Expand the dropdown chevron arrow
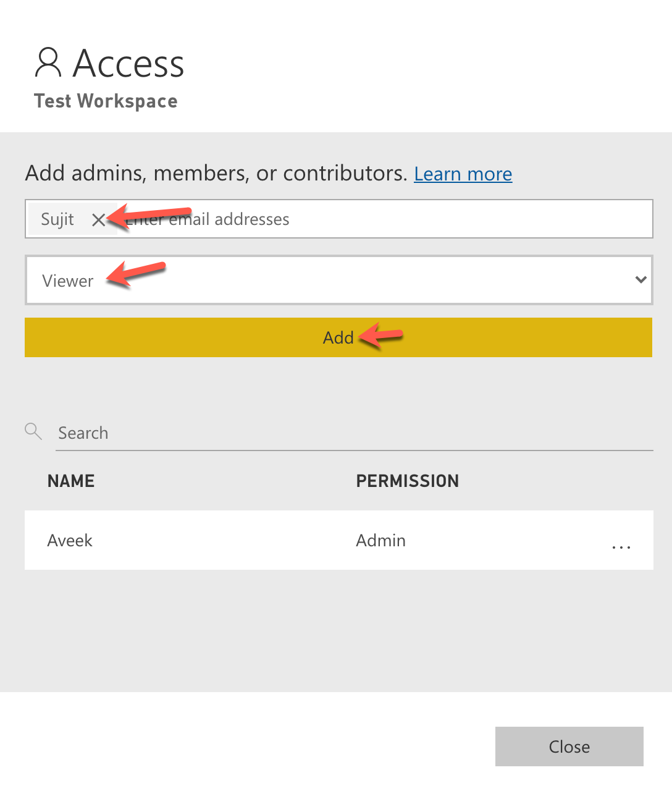 coord(640,280)
